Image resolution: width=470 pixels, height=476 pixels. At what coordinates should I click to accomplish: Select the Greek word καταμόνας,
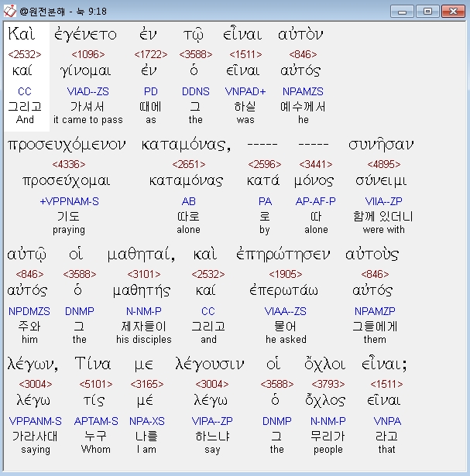coord(186,145)
